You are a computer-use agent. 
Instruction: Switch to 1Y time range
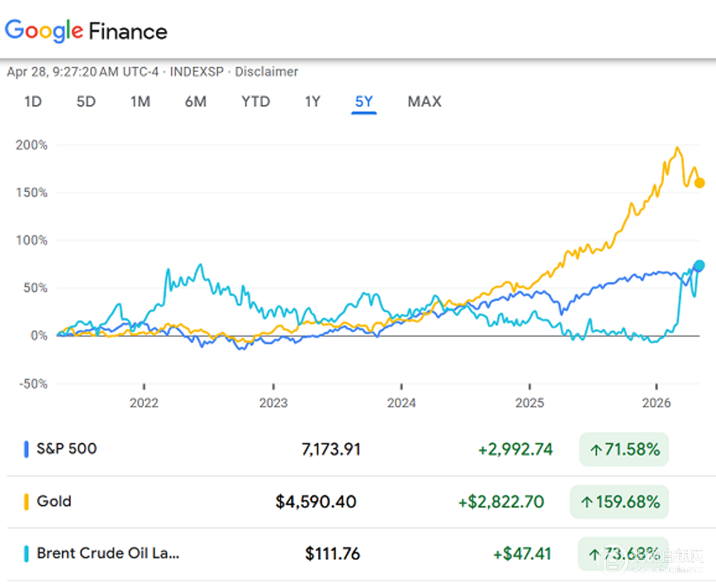coord(313,102)
